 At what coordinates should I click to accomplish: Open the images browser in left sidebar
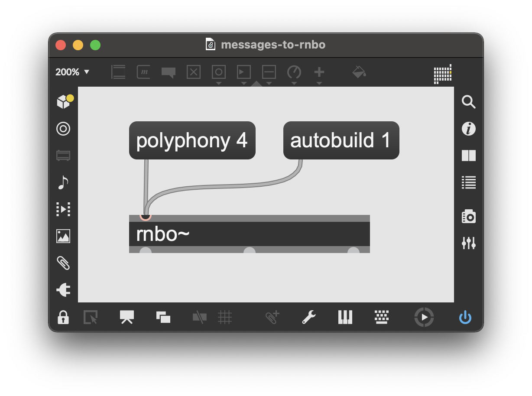(x=63, y=236)
